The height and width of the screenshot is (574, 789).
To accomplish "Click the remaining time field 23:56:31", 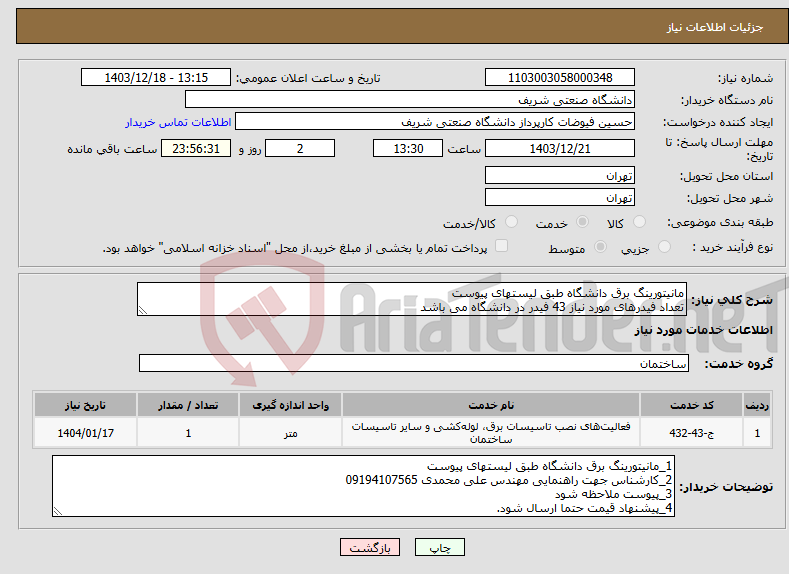I will 196,148.
